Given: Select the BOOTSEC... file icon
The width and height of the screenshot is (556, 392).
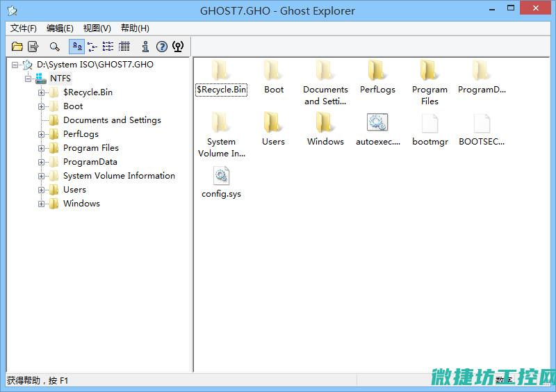Looking at the screenshot, I should point(482,123).
